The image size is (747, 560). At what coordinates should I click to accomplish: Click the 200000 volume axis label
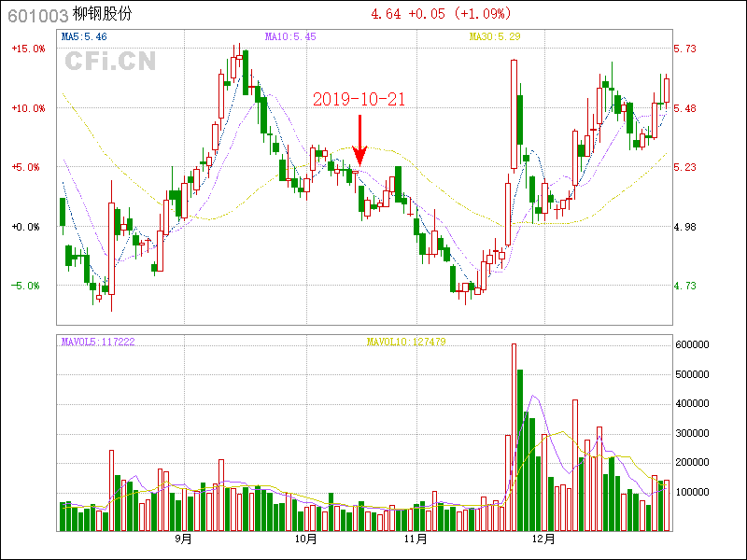pos(692,462)
